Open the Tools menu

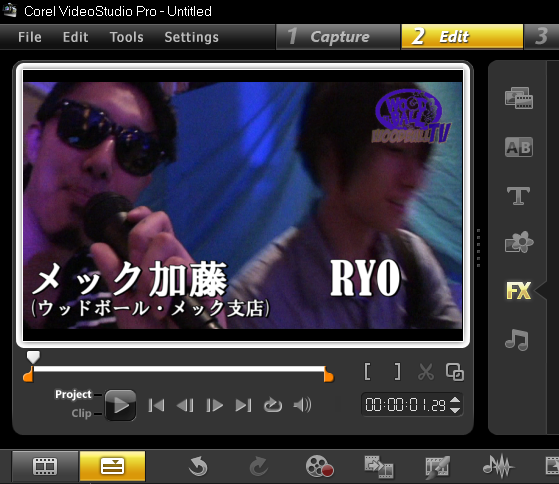coord(127,37)
